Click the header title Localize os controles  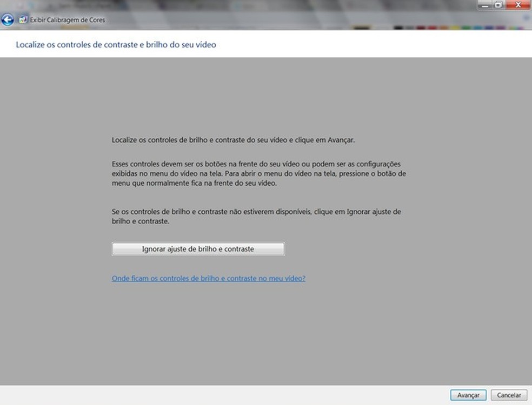pos(116,45)
